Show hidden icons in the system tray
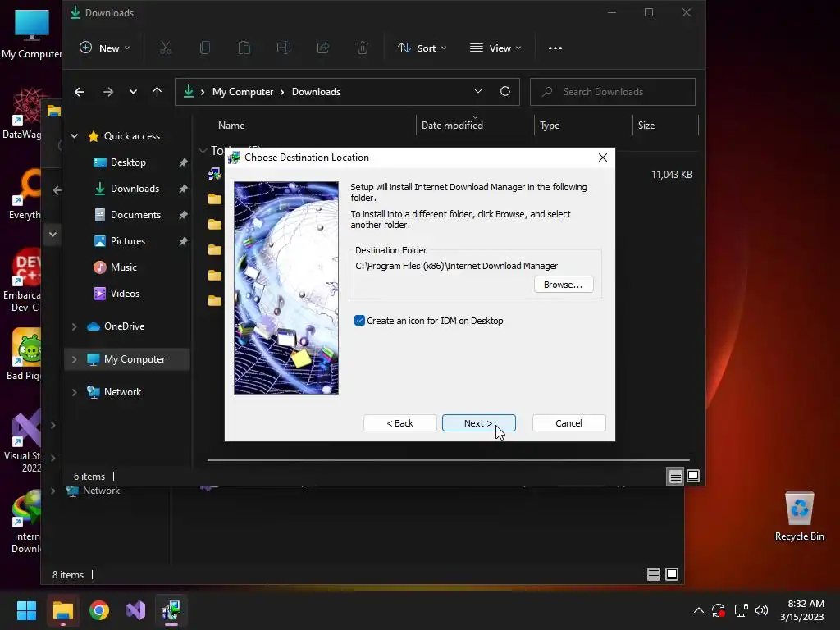 tap(699, 610)
